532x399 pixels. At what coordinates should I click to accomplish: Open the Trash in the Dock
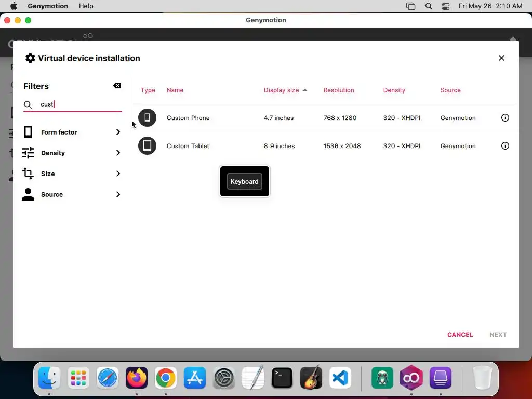(482, 378)
